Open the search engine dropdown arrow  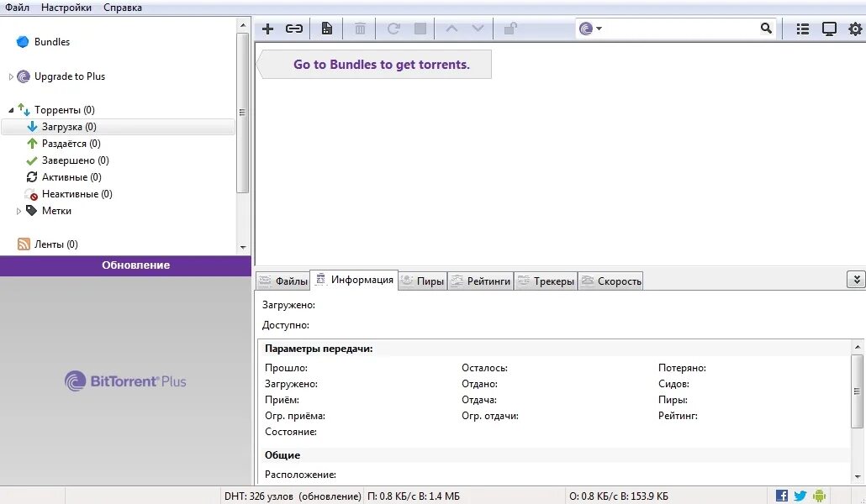599,28
